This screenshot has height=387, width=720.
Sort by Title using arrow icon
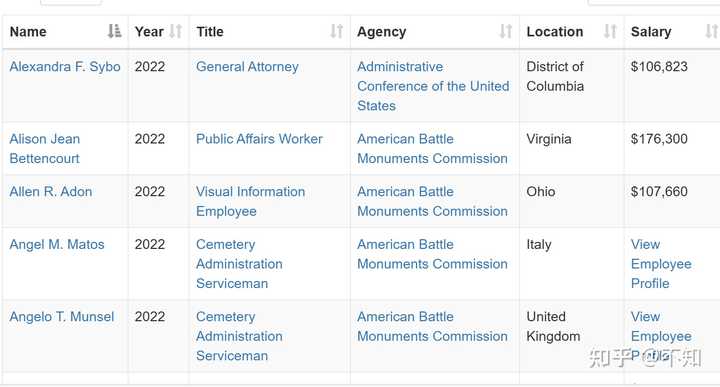pyautogui.click(x=337, y=31)
